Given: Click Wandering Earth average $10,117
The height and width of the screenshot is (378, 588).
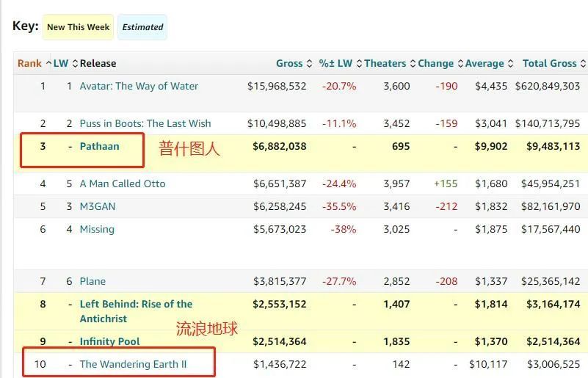Looking at the screenshot, I should pyautogui.click(x=488, y=364).
